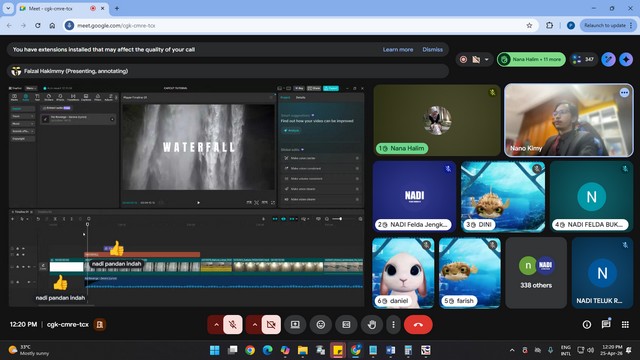Open the emoji reactions button
This screenshot has width=640, height=360.
coord(321,324)
